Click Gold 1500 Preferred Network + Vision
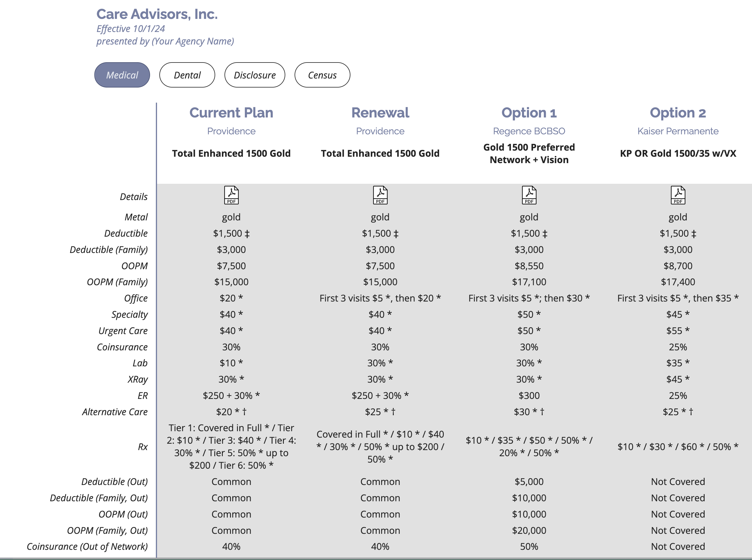This screenshot has width=752, height=560. coord(529,154)
